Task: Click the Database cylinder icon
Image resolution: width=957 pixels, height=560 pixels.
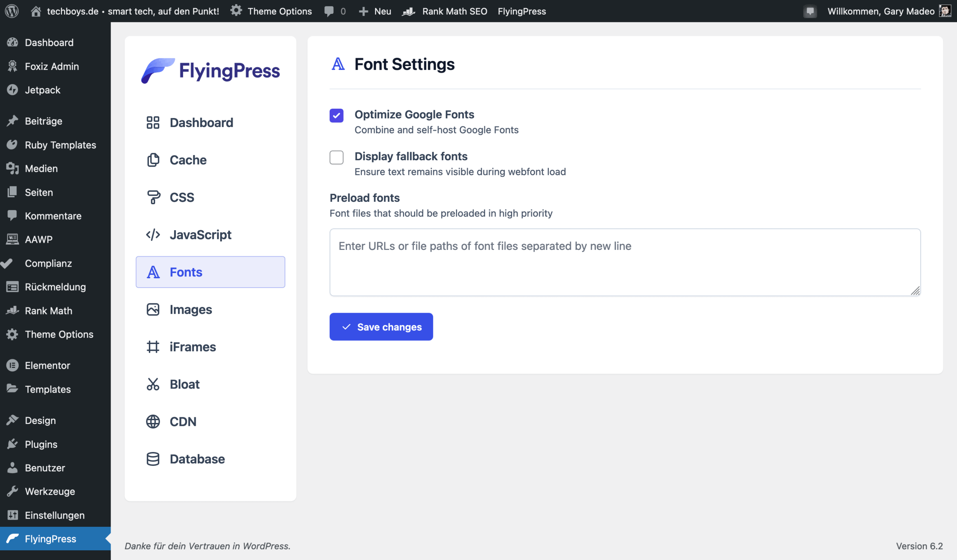Action: 153,459
